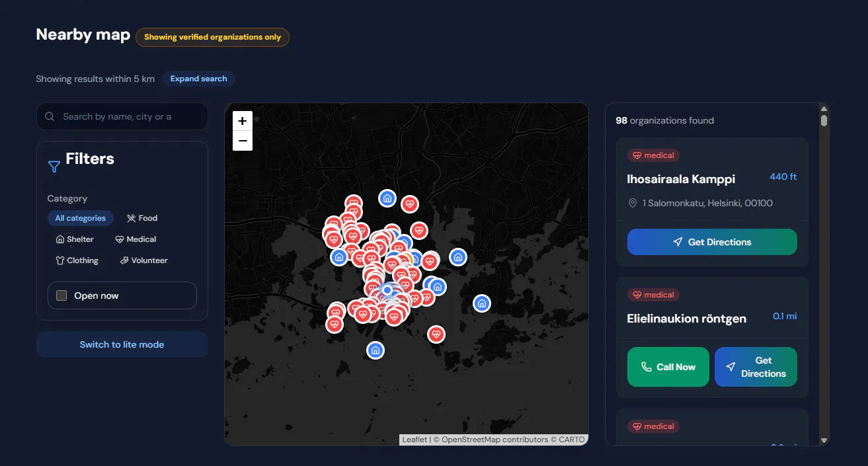The width and height of the screenshot is (868, 466).
Task: Click the Filters funnel icon
Action: point(54,167)
